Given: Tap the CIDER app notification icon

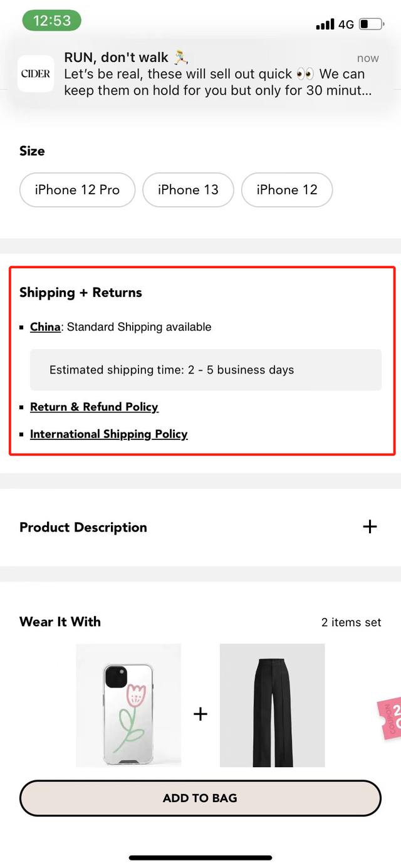Looking at the screenshot, I should click(x=36, y=74).
